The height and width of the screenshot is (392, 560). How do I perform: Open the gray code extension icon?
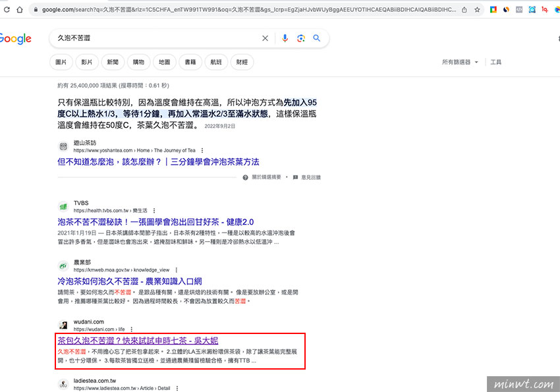pyautogui.click(x=519, y=10)
